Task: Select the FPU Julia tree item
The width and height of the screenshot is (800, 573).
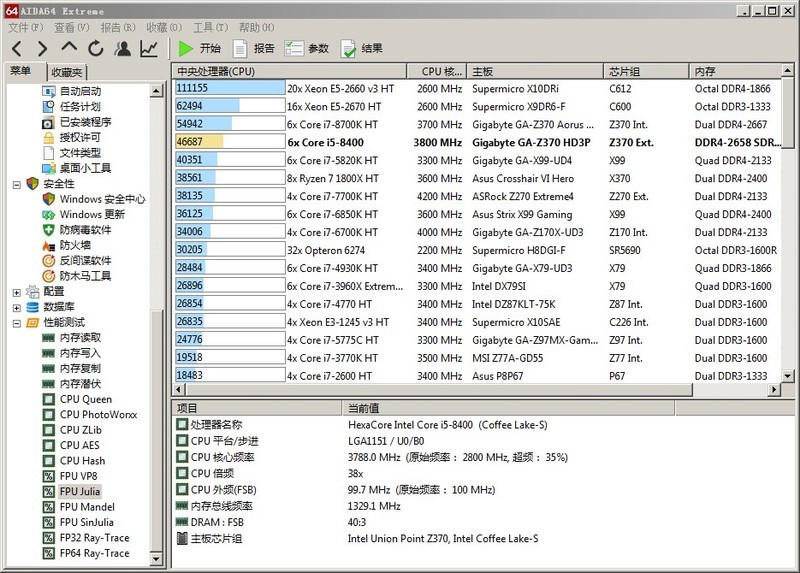Action: tap(80, 492)
